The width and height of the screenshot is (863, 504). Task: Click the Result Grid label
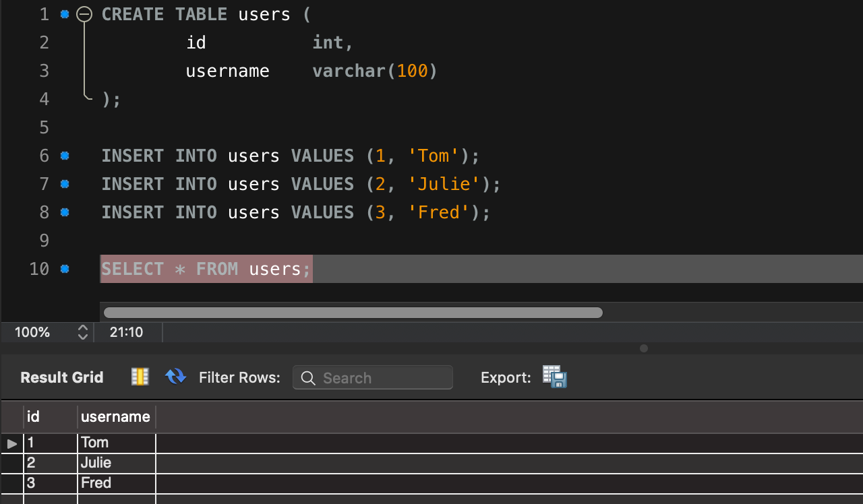click(x=62, y=377)
